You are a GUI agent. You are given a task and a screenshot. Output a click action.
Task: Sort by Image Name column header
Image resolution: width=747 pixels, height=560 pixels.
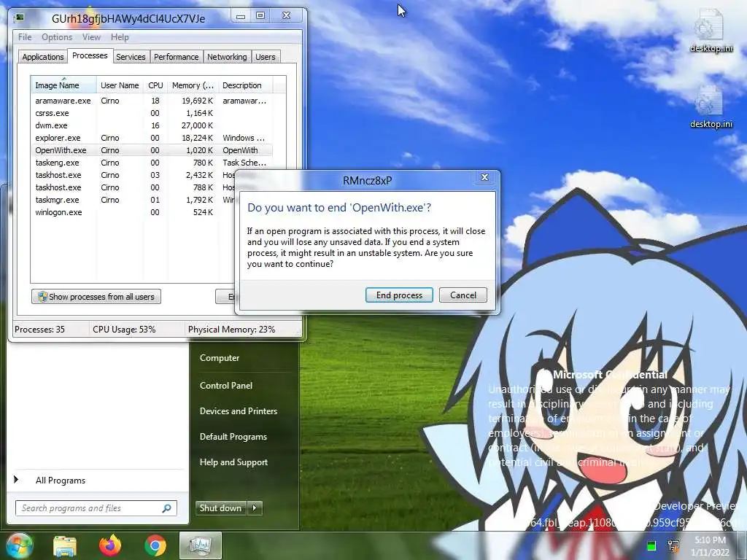64,85
